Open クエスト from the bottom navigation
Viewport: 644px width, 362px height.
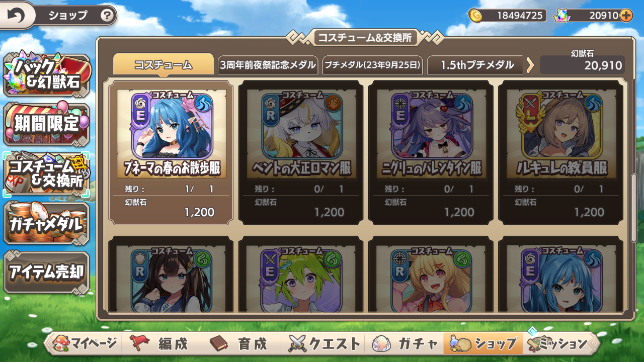(x=325, y=344)
